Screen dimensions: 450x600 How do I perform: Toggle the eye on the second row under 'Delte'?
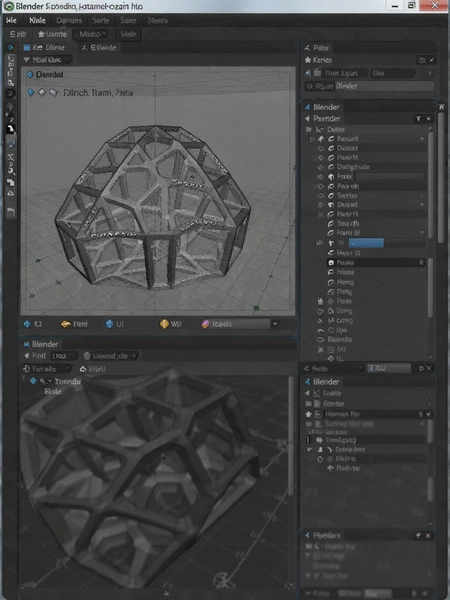tap(321, 148)
